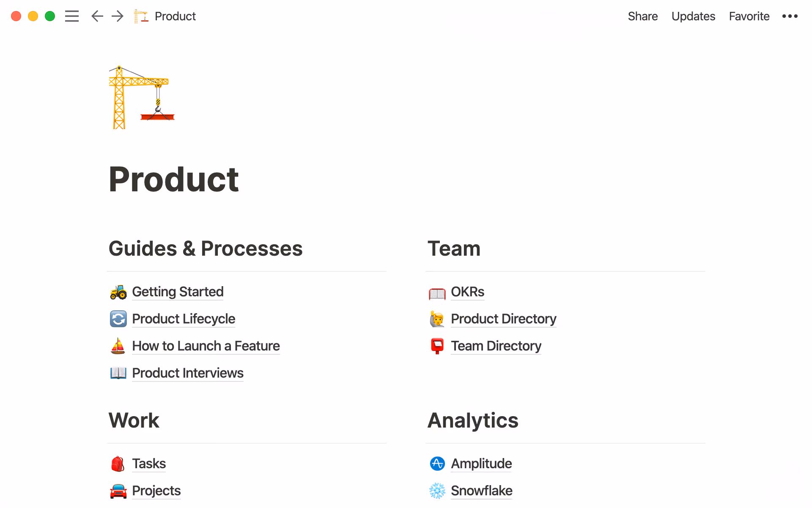Click the tractor icon next to Getting Started
Screen dimensions: 812x508
[x=118, y=292]
